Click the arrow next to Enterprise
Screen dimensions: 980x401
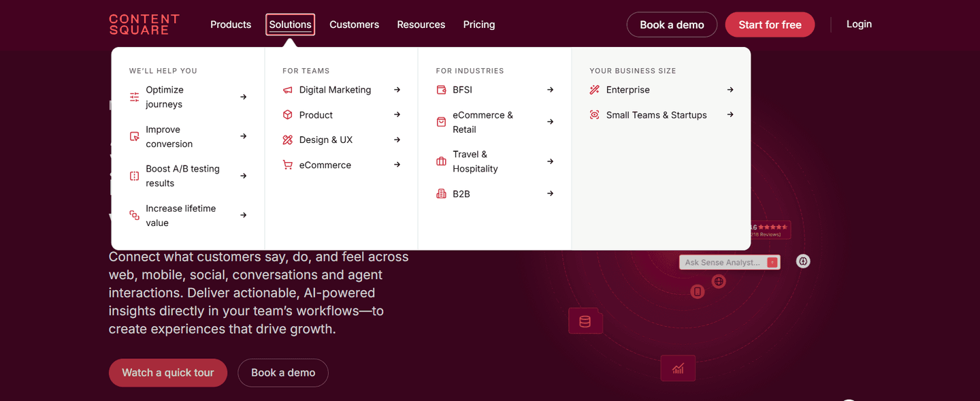[730, 90]
